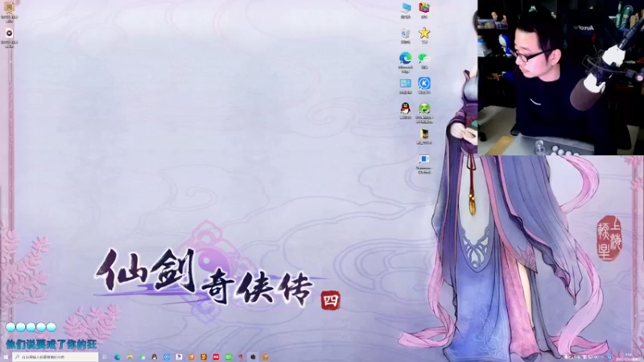Image resolution: width=644 pixels, height=362 pixels.
Task: Select the red and green cube desktop icon
Action: click(424, 10)
